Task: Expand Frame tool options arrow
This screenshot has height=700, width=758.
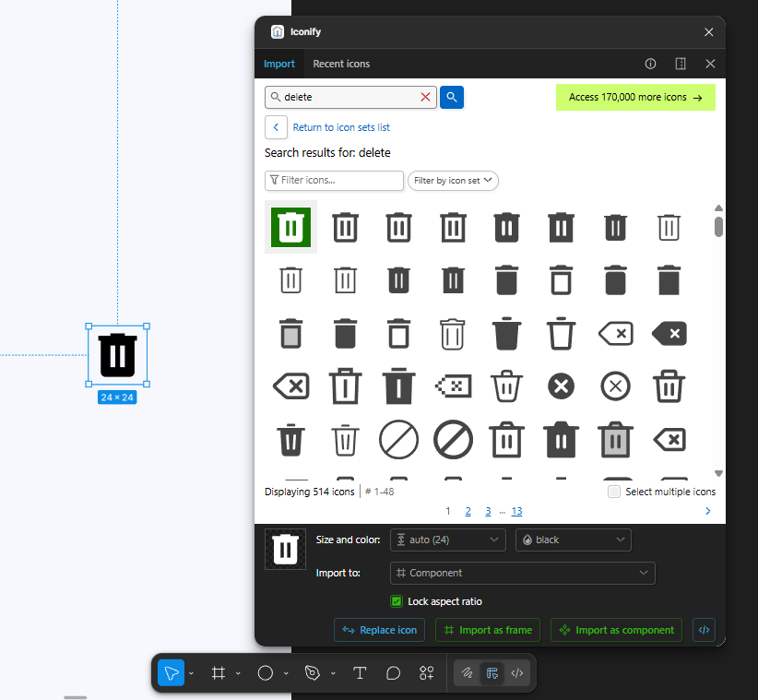Action: click(238, 673)
